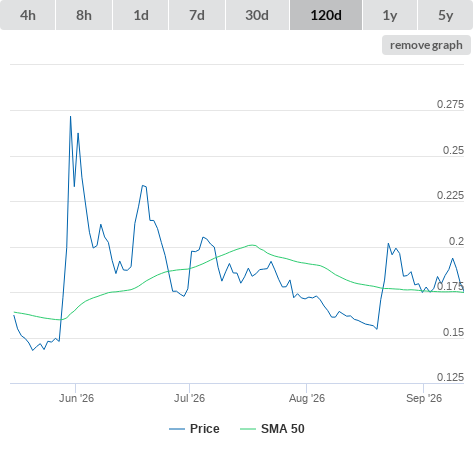Screen dimensions: 474x455
Task: Click the price peak near 0.275
Action: (x=70, y=117)
